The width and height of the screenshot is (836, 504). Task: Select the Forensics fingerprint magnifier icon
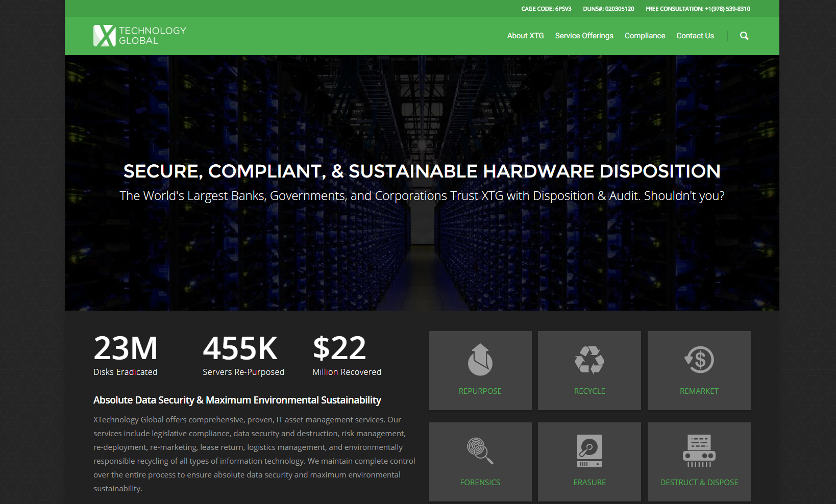[480, 451]
